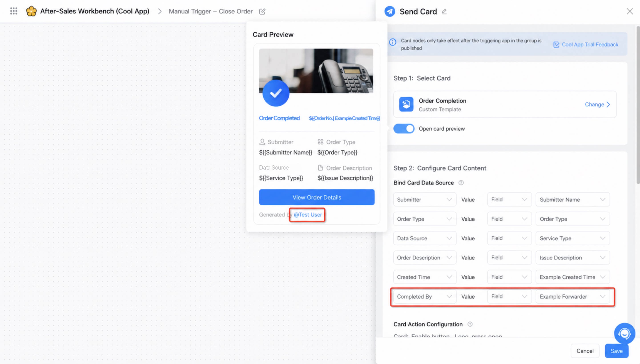640x364 pixels.
Task: Edit the Manual Trigger flow name icon
Action: (262, 12)
